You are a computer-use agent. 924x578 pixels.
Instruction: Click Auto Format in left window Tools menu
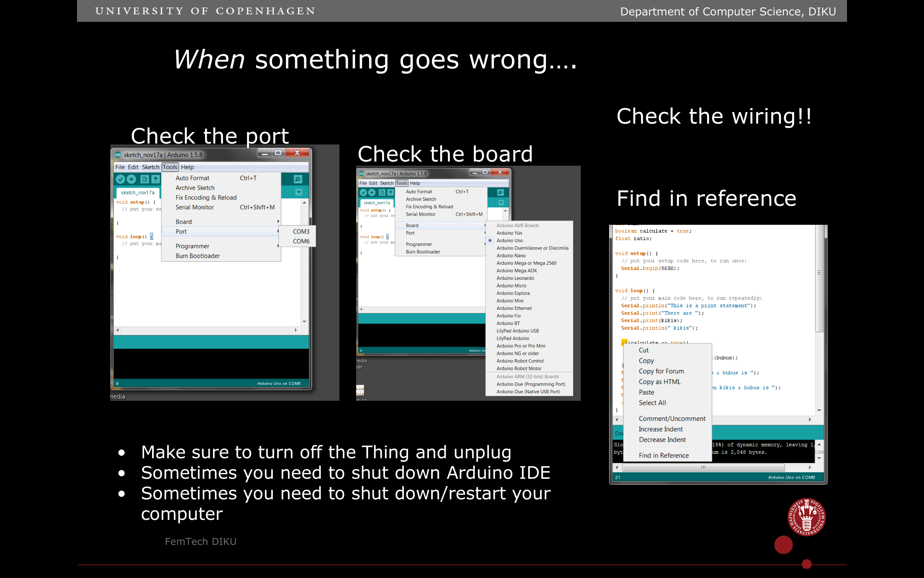[221, 178]
